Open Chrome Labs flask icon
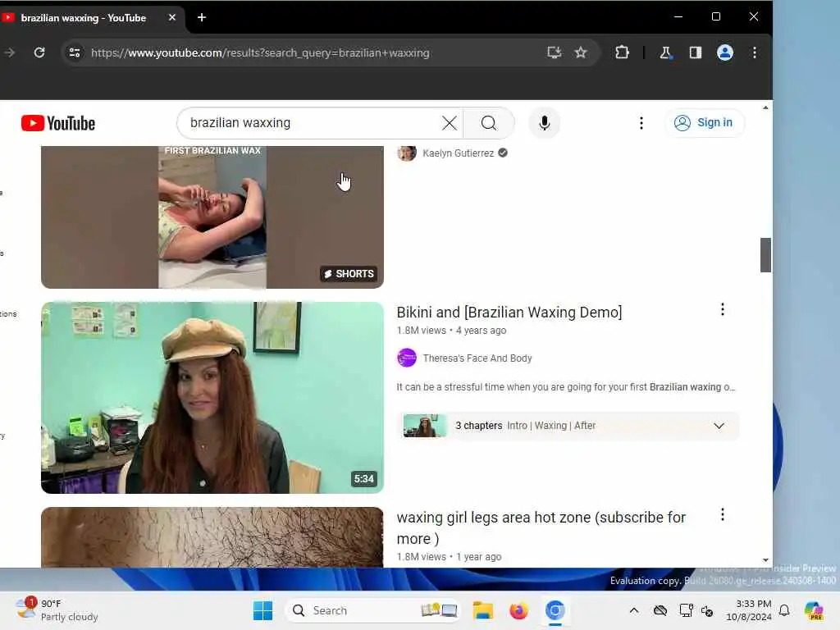The image size is (840, 630). 665,52
